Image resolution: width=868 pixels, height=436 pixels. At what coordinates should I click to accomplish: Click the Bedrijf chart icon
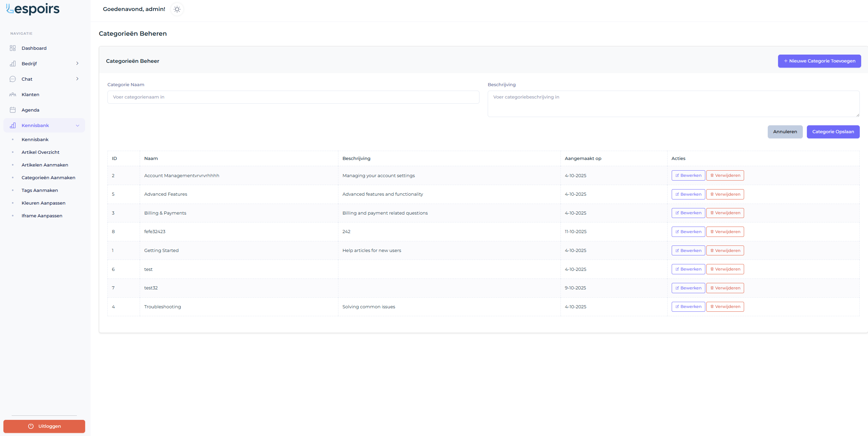13,64
